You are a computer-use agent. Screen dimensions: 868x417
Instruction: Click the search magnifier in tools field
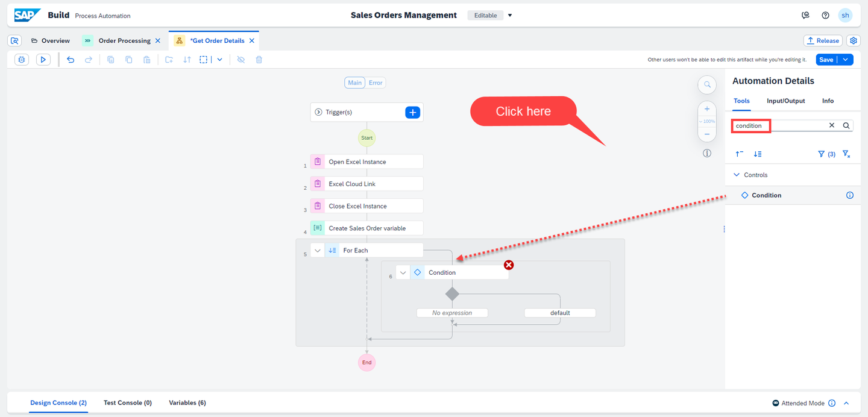point(846,125)
